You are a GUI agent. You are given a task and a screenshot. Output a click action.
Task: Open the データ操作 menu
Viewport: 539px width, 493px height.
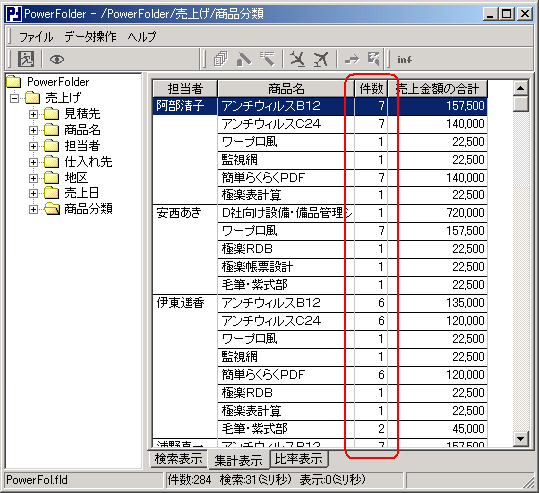[x=90, y=36]
